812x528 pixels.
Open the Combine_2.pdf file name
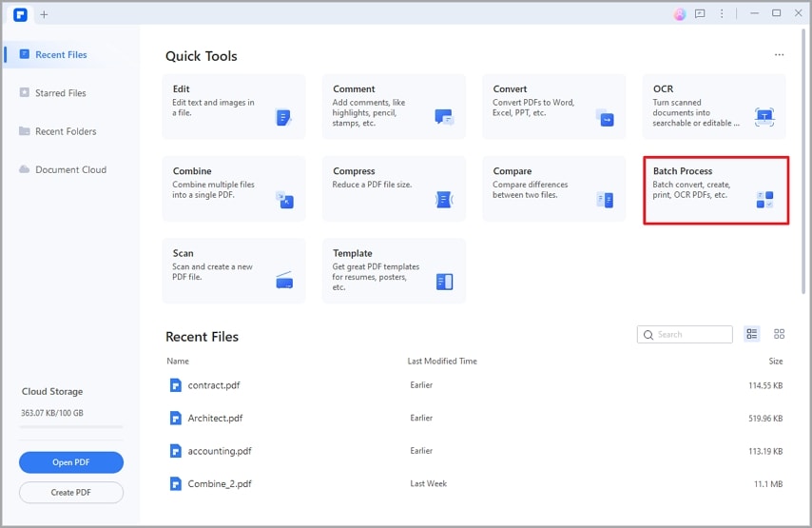pyautogui.click(x=220, y=483)
